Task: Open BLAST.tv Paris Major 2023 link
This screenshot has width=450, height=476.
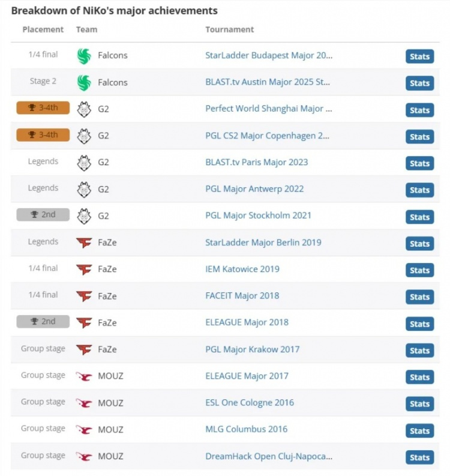Action: pos(257,163)
